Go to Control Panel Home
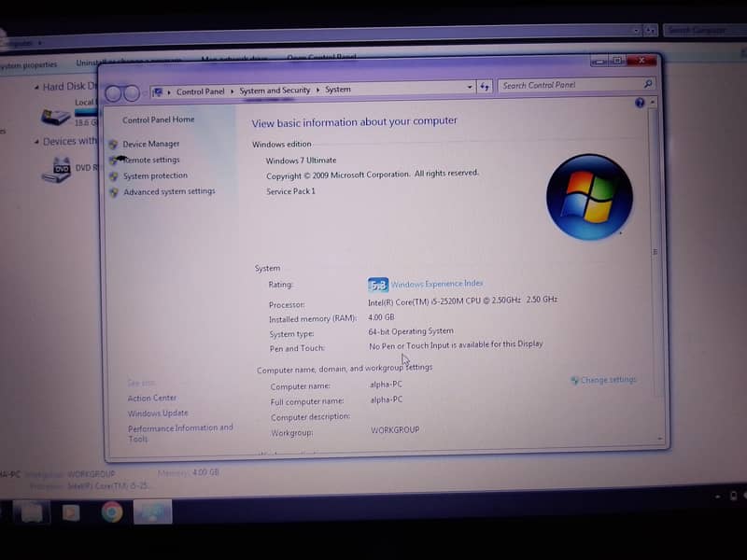This screenshot has width=747, height=560. pos(158,119)
